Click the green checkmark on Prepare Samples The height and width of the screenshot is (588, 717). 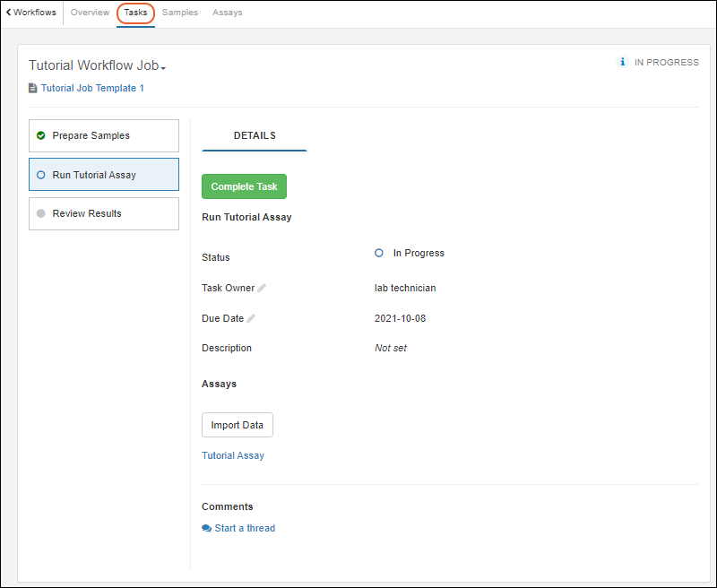(41, 136)
